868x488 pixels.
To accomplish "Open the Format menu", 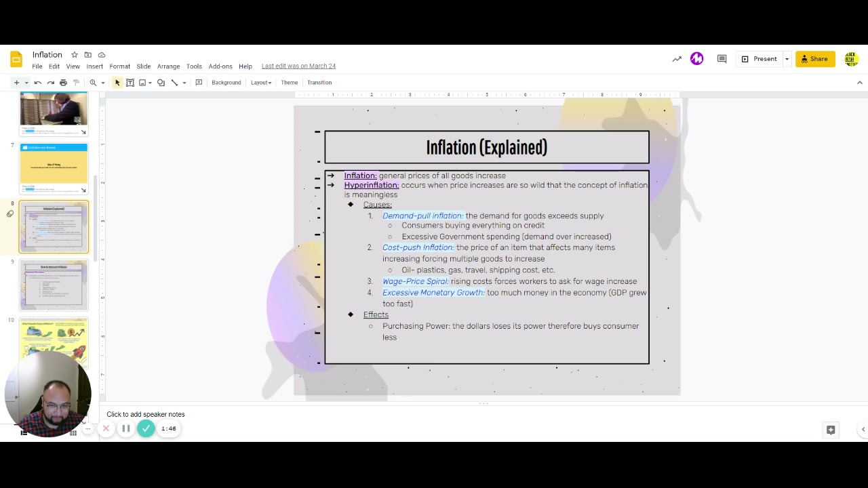I will pyautogui.click(x=119, y=66).
